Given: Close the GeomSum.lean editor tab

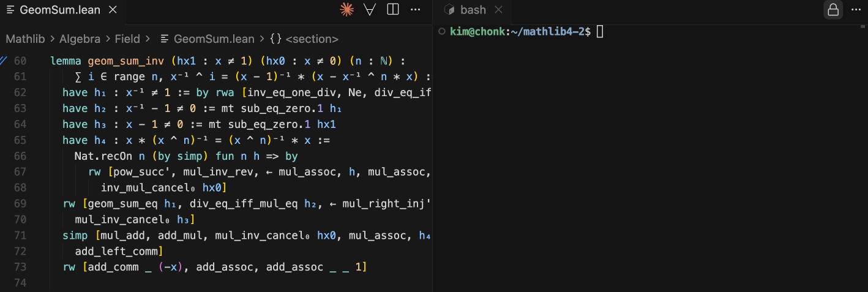Looking at the screenshot, I should click(x=112, y=10).
